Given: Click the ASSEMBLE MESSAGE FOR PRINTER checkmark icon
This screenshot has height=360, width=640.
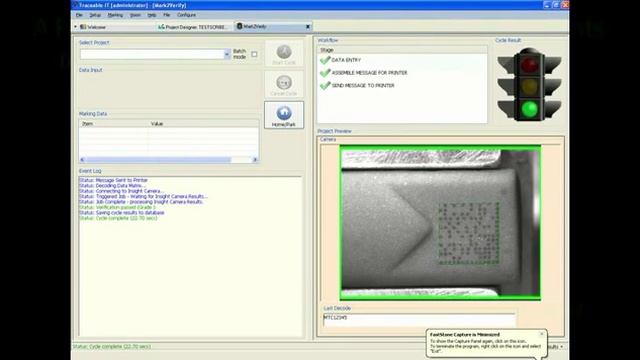Looking at the screenshot, I should point(325,73).
